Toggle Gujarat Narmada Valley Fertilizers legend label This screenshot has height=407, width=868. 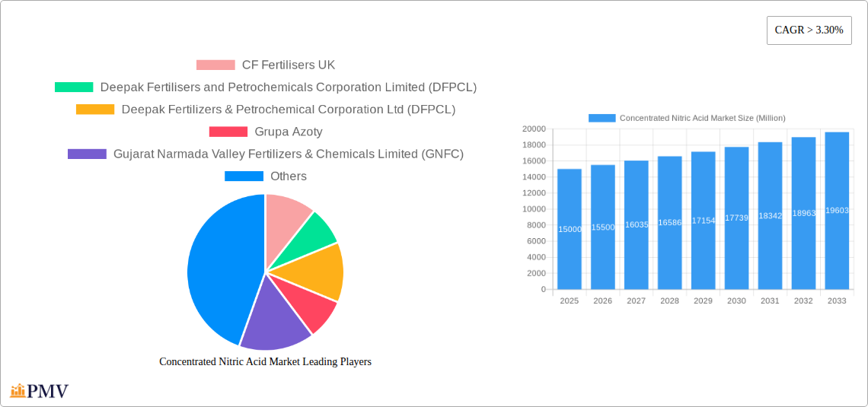point(289,154)
